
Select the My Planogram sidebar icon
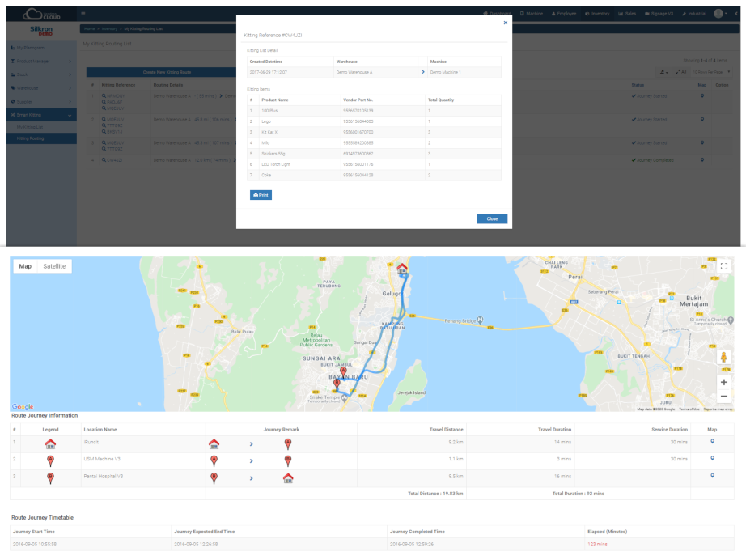click(13, 47)
